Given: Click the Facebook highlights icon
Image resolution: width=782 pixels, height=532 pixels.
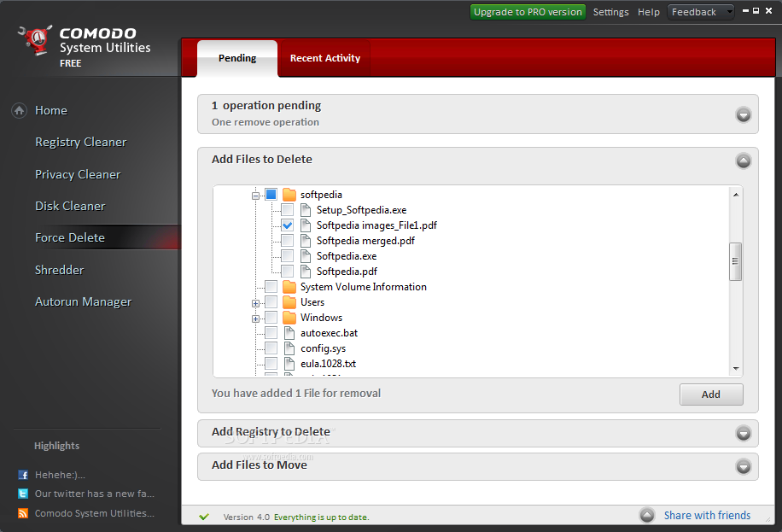Looking at the screenshot, I should [x=23, y=475].
